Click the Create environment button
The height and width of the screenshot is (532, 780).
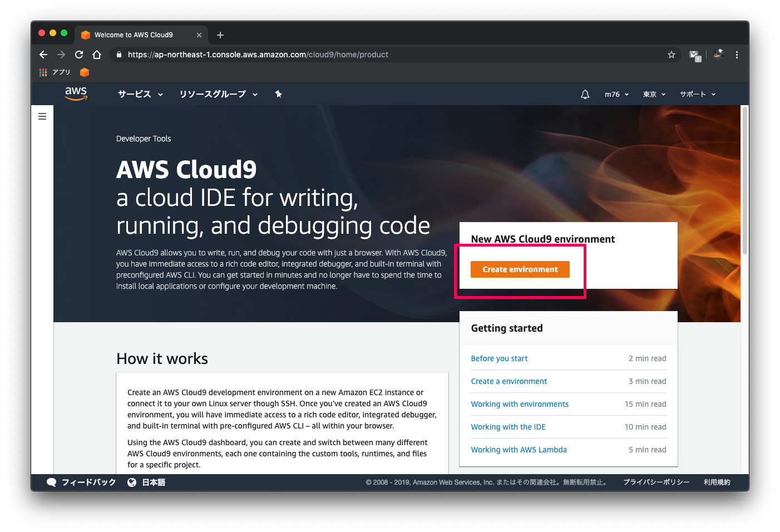(520, 269)
